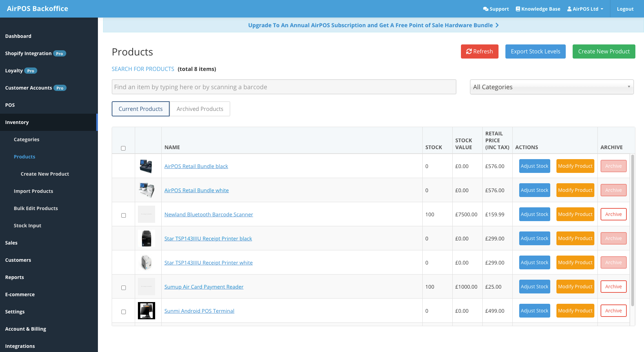Click the AirPOS Backoffice logo title
The image size is (644, 352).
pyautogui.click(x=38, y=9)
